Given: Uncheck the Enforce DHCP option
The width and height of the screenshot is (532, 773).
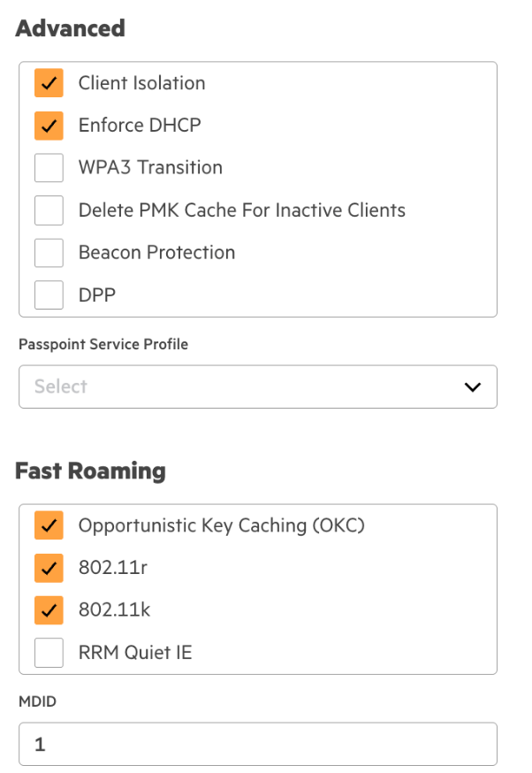Looking at the screenshot, I should click(49, 126).
